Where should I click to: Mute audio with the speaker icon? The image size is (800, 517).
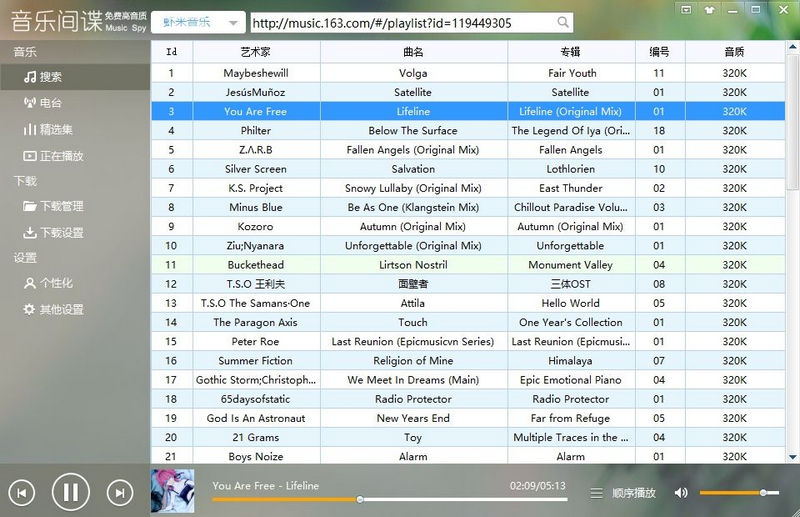[681, 493]
